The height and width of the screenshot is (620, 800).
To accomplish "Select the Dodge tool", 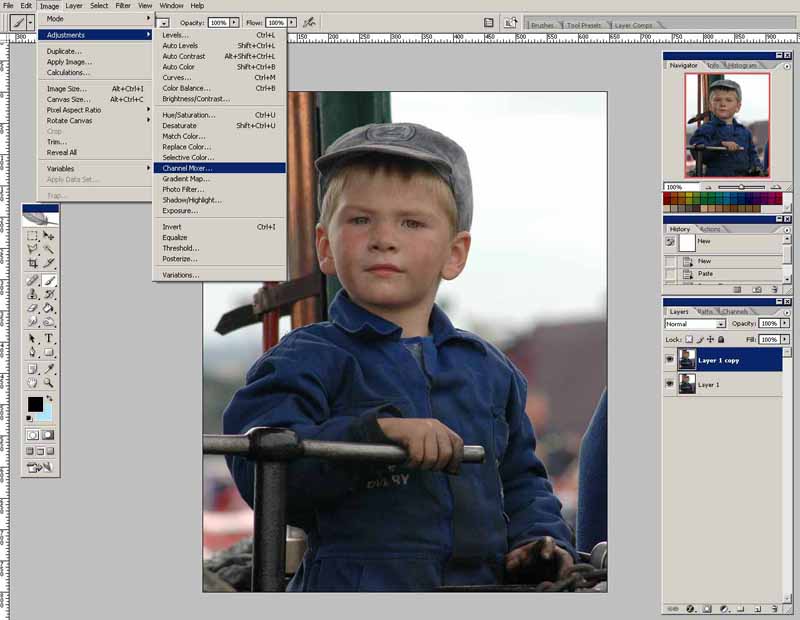I will [48, 321].
